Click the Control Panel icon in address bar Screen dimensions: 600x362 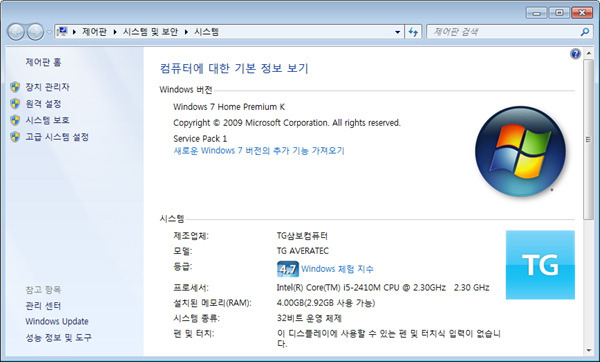click(62, 31)
